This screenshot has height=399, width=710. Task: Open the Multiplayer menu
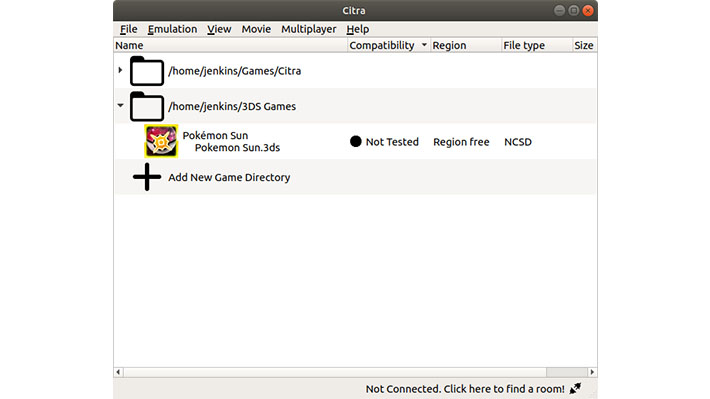click(308, 29)
